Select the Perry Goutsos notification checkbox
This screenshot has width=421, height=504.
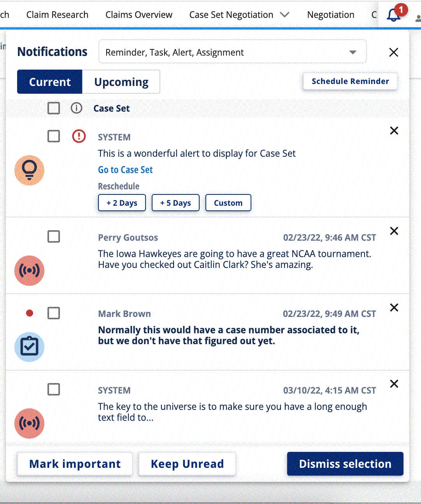click(x=54, y=236)
